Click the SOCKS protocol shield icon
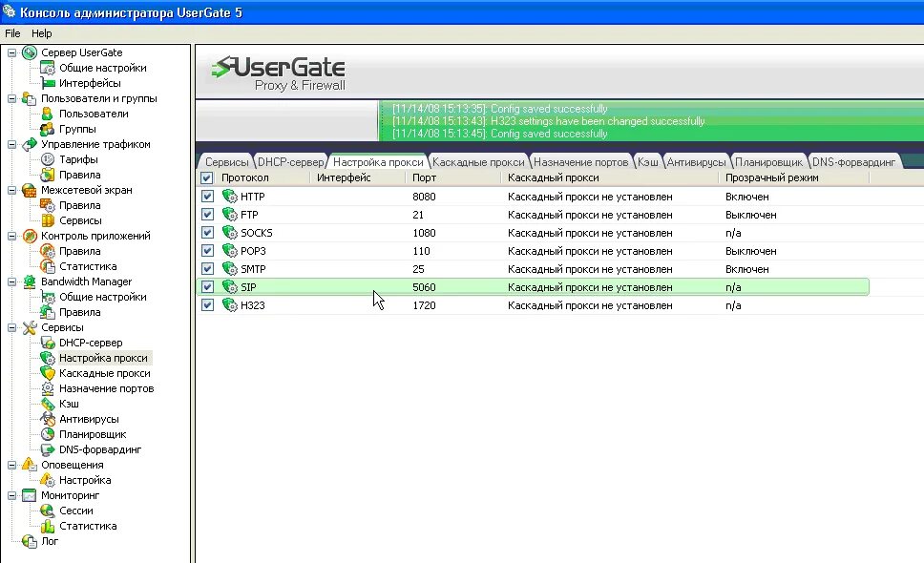This screenshot has height=563, width=924. 229,233
